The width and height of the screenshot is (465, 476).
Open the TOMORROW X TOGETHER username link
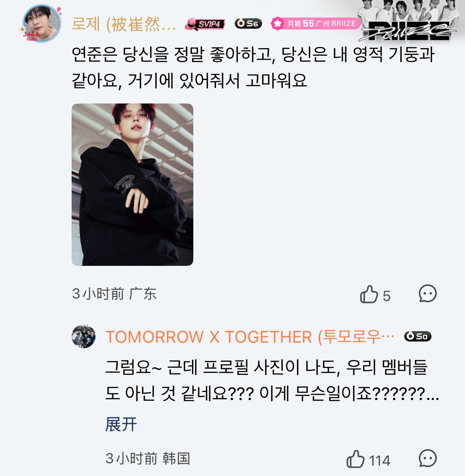click(250, 337)
